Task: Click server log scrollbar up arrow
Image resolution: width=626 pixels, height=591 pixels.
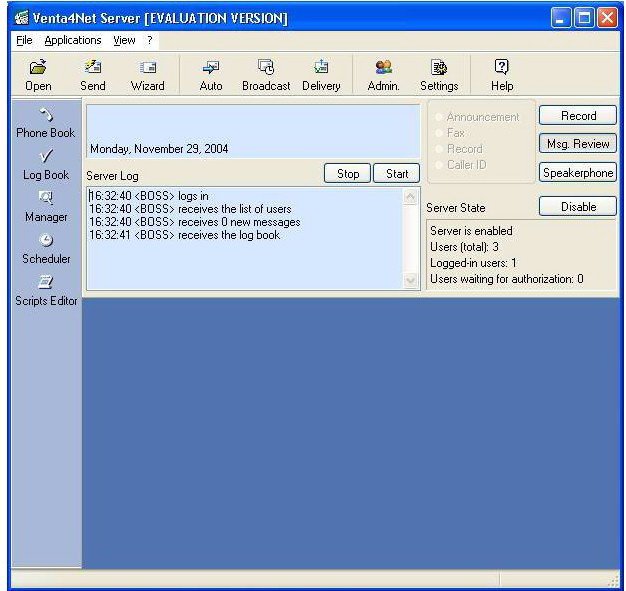Action: 410,196
